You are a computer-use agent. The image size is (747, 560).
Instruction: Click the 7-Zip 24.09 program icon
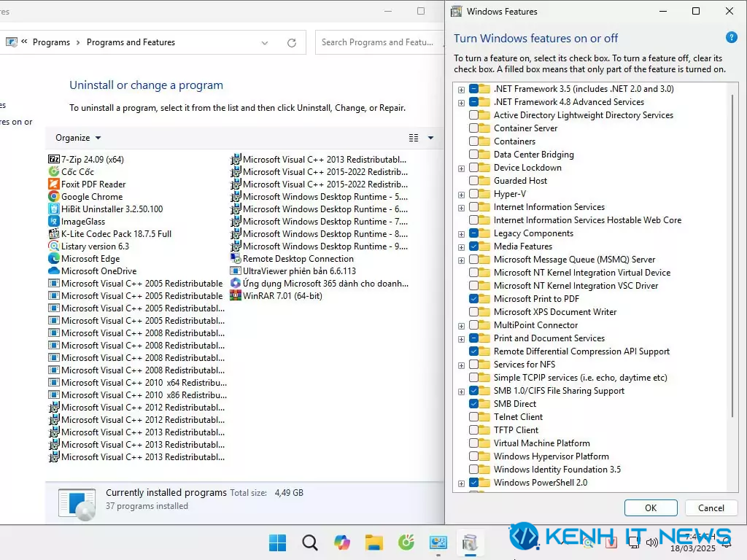pos(54,159)
